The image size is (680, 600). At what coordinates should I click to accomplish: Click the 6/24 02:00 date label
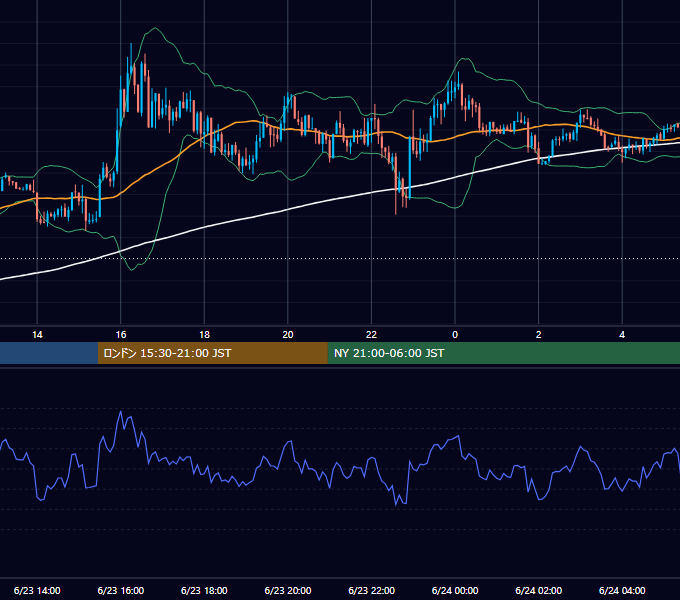(x=539, y=590)
